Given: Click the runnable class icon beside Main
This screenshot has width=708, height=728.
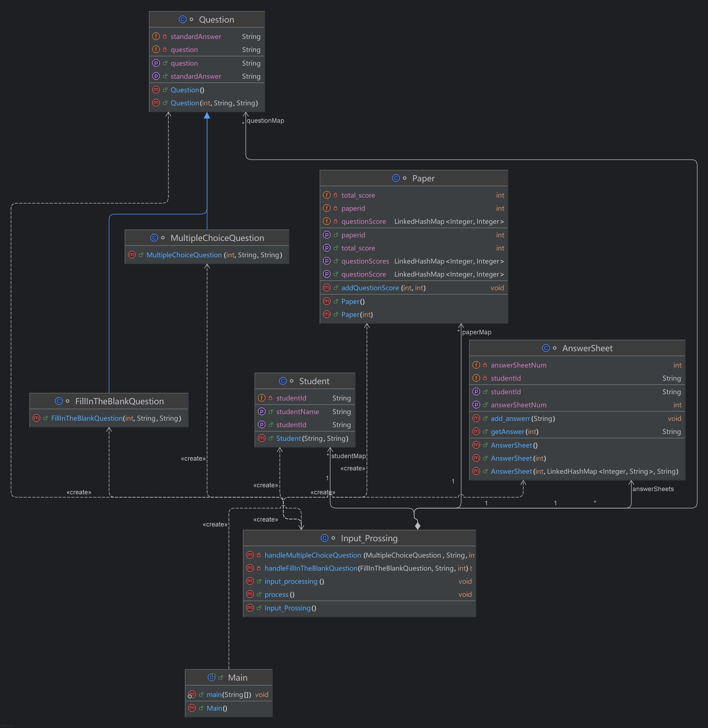Looking at the screenshot, I should click(212, 677).
